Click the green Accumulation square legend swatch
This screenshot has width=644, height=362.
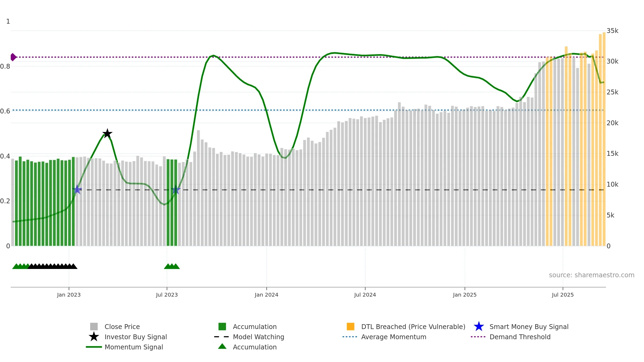coord(222,327)
